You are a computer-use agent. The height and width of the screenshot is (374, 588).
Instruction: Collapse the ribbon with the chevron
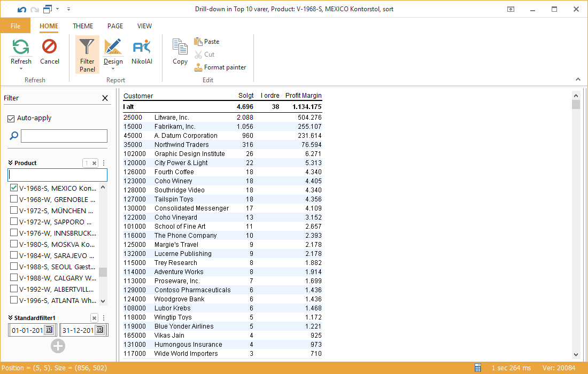tap(578, 80)
